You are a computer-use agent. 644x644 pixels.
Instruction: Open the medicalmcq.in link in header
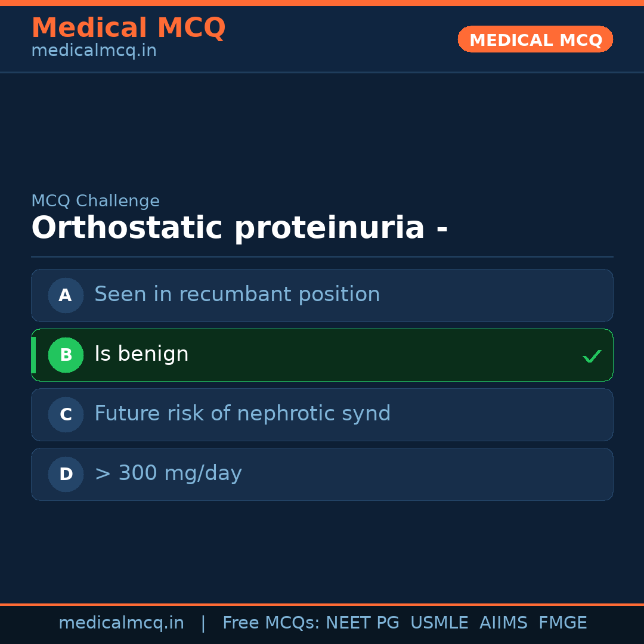[x=94, y=50]
